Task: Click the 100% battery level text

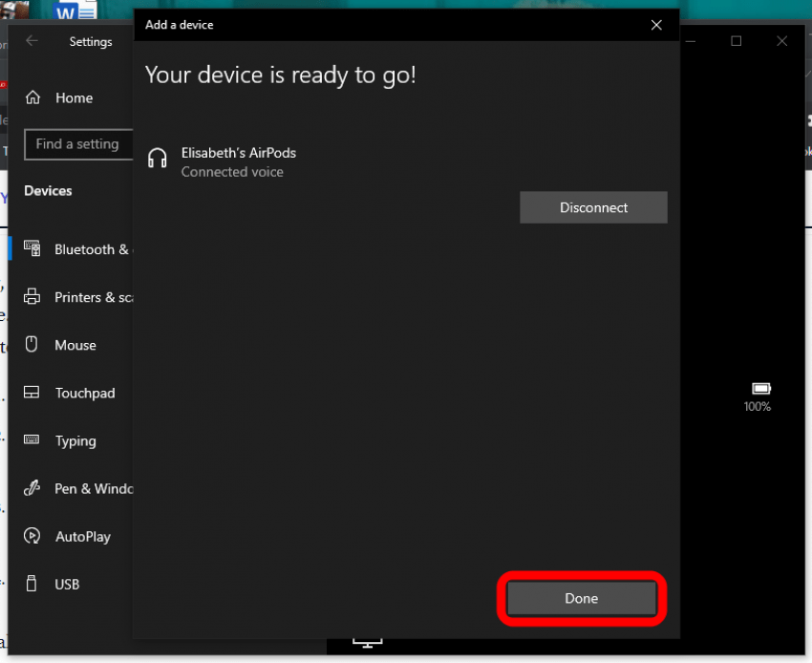Action: pyautogui.click(x=758, y=407)
